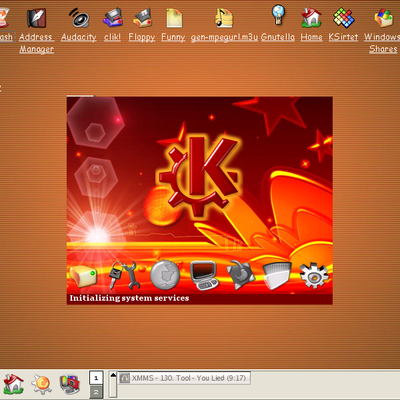The image size is (400, 400).
Task: Click the house icon in the bottom panel
Action: (x=13, y=384)
